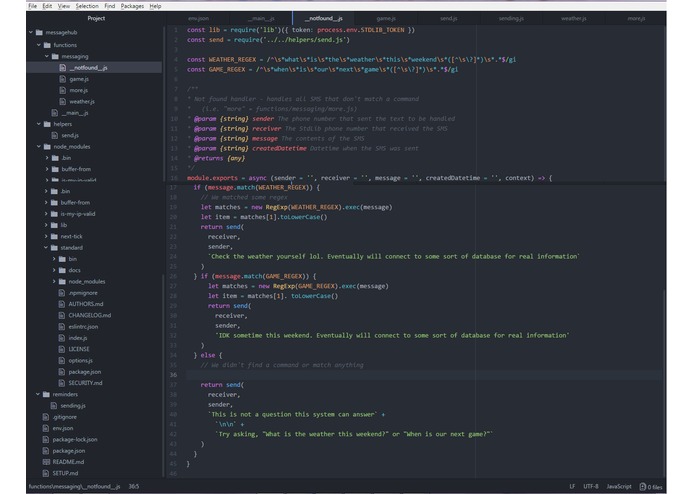The image size is (695, 494).
Task: Click the file icon beside more.js in tree
Action: pyautogui.click(x=62, y=90)
